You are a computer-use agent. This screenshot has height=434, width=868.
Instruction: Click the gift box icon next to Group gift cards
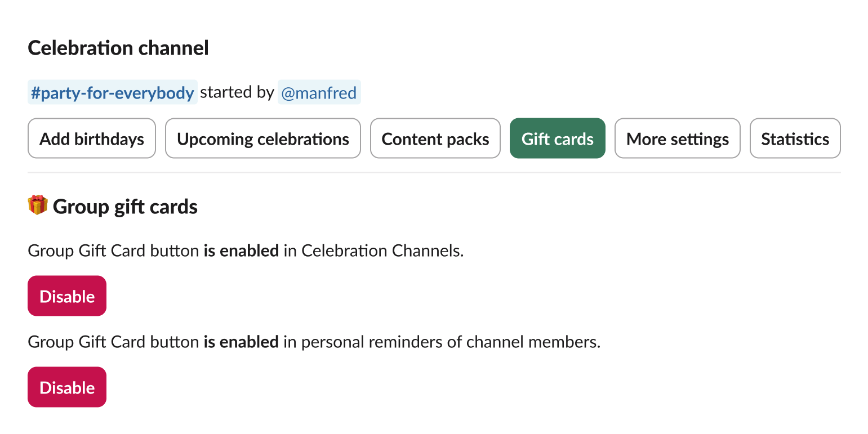36,206
